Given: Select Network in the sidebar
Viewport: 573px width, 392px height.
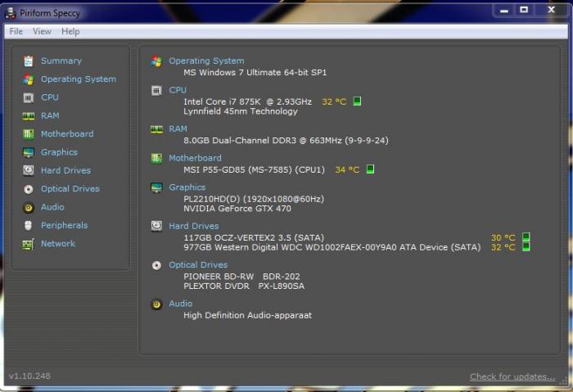Looking at the screenshot, I should tap(58, 244).
